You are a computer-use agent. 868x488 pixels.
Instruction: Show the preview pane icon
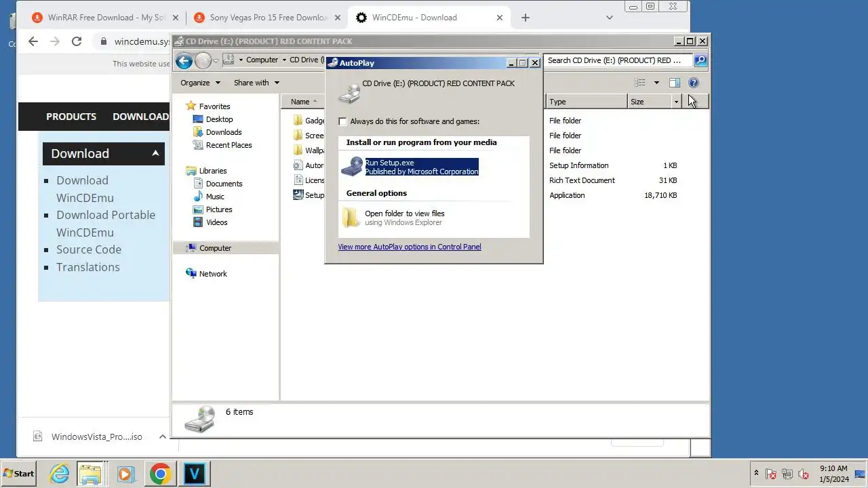[x=675, y=83]
